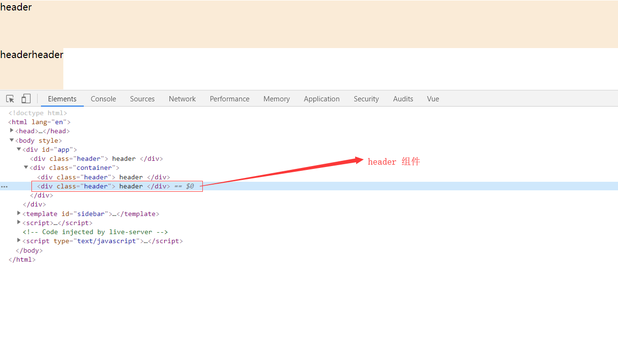Viewport: 618px width, 364px height.
Task: Switch to the Security tab
Action: (x=366, y=98)
